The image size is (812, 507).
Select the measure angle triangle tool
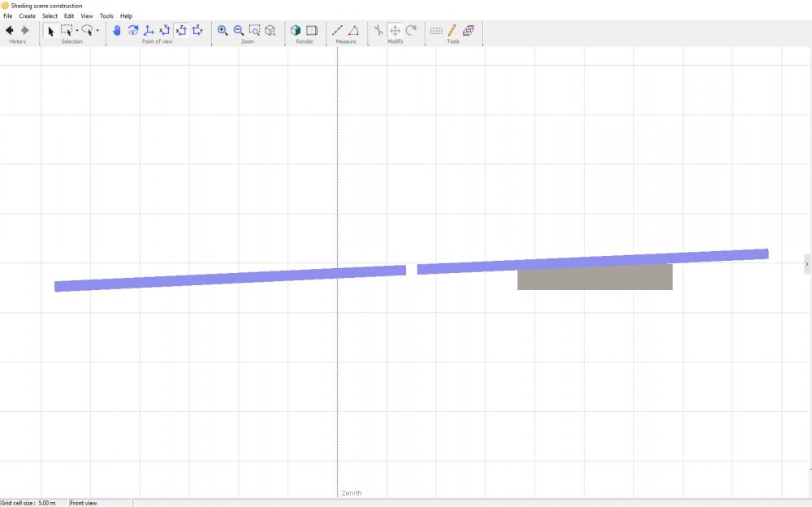pos(354,31)
